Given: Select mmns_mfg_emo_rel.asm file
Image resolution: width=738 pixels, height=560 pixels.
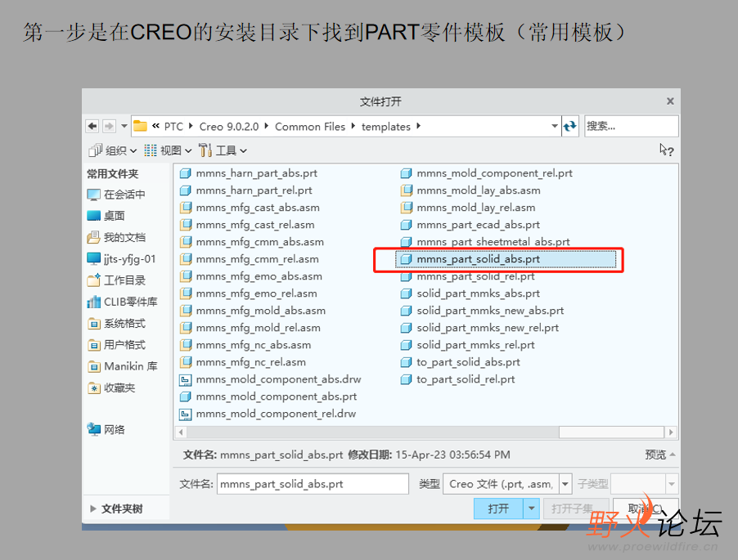Looking at the screenshot, I should coord(249,293).
